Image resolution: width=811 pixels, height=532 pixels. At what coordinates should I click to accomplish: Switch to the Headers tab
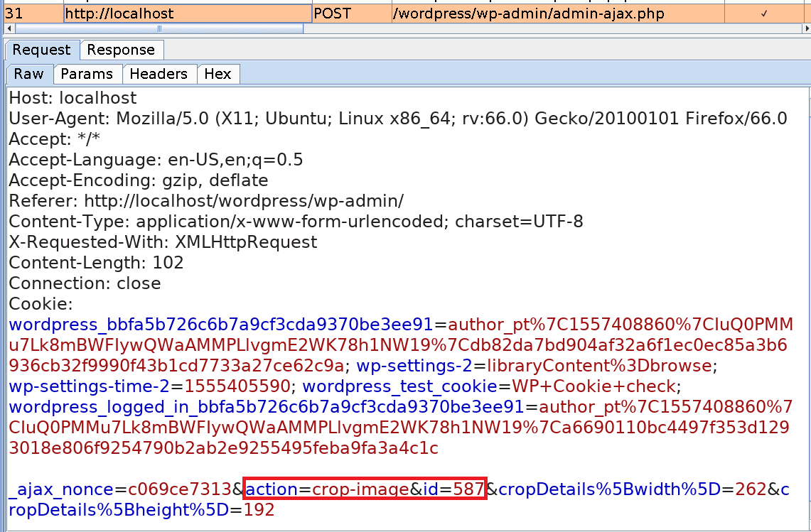[x=159, y=73]
